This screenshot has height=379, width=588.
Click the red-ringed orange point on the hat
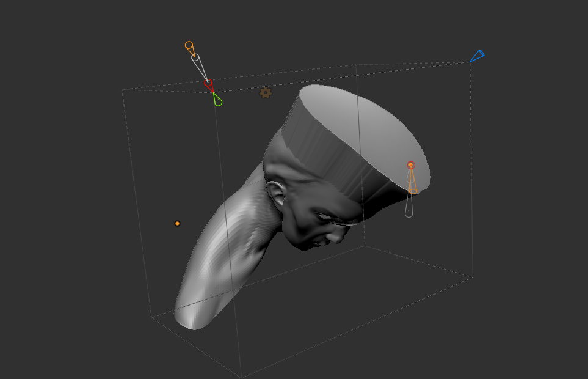tap(411, 165)
